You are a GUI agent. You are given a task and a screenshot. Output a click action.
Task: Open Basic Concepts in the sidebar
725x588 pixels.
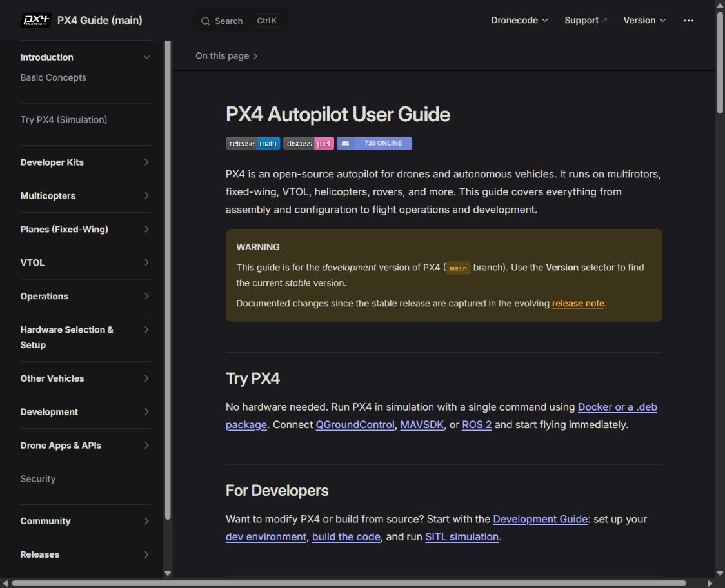click(x=53, y=77)
